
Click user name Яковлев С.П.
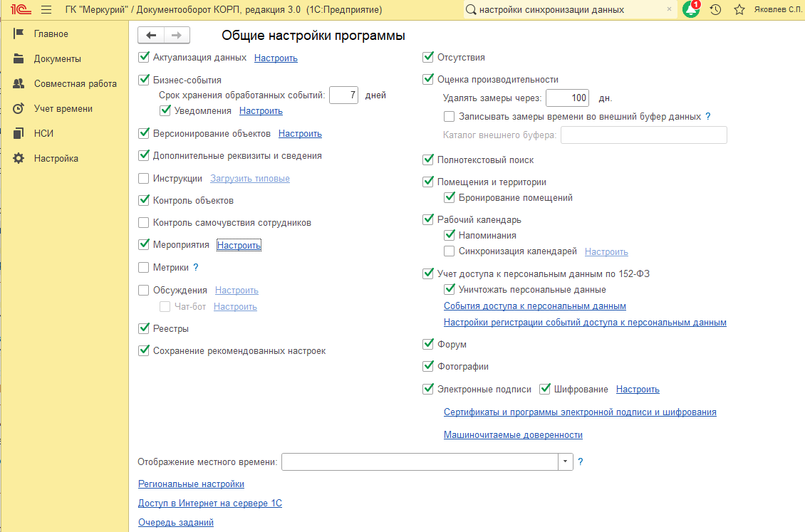point(777,10)
